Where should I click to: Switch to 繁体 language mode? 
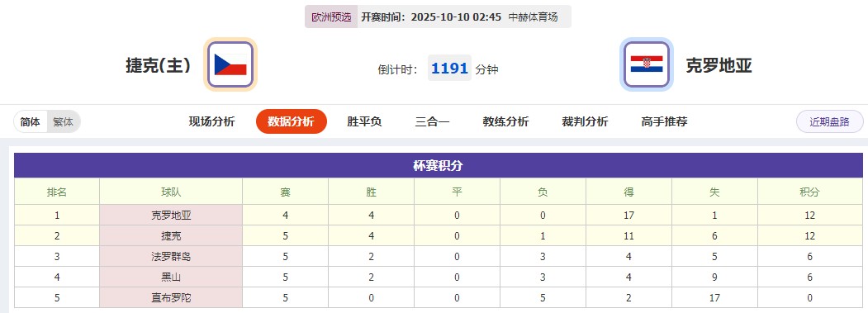(63, 122)
